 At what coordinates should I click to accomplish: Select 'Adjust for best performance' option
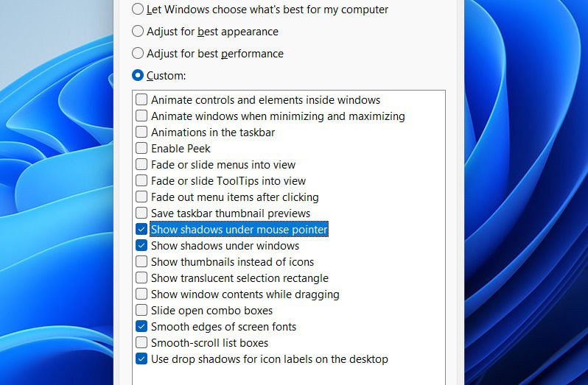138,54
